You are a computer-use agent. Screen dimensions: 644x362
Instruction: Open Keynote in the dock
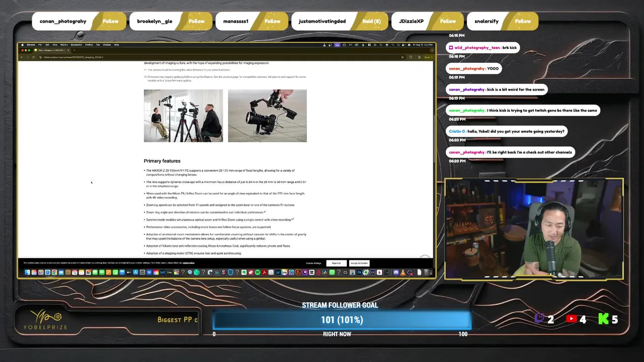pyautogui.click(x=122, y=273)
